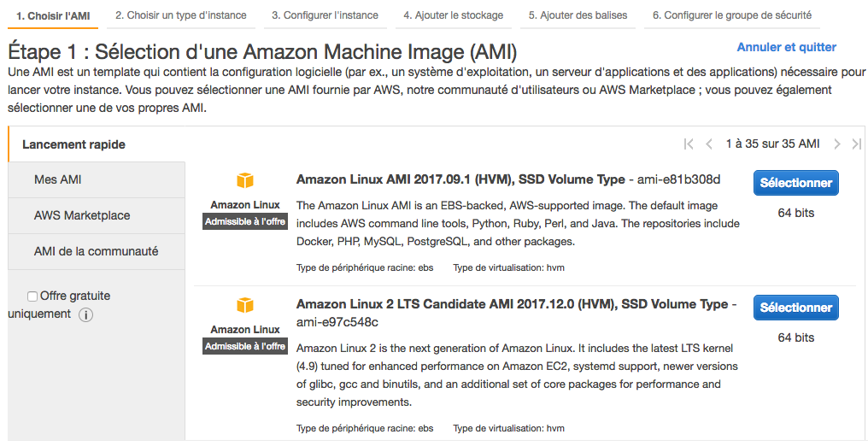Go to the previous AMI page

click(709, 144)
